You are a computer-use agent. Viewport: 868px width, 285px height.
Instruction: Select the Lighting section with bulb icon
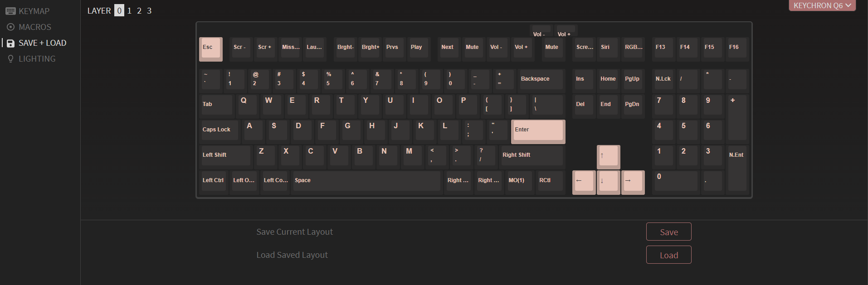click(x=31, y=59)
